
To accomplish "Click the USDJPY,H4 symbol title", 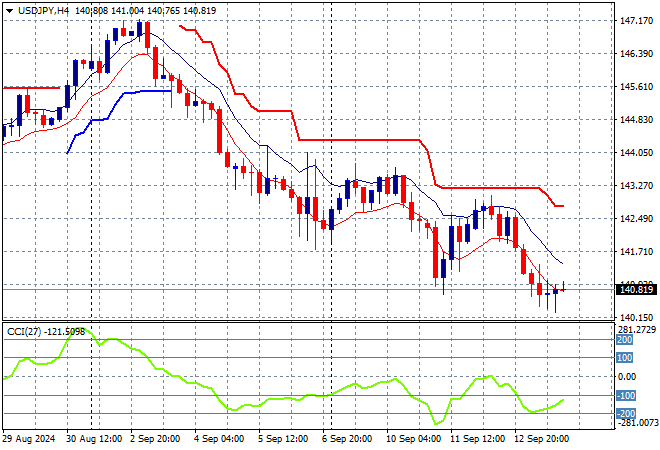I will [43, 10].
